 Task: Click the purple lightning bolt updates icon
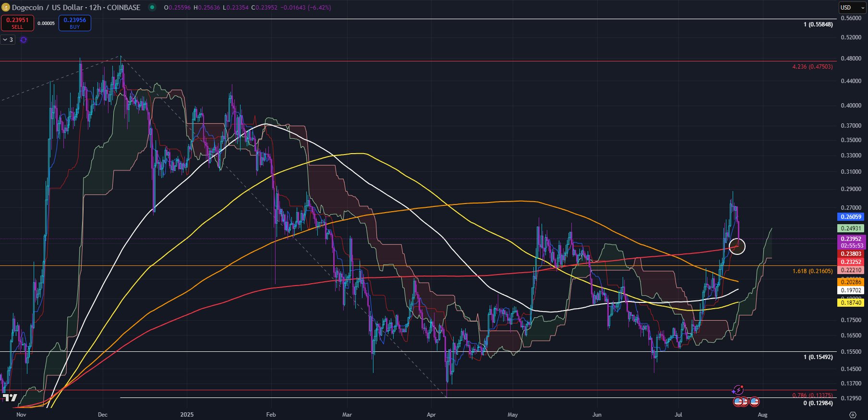click(x=739, y=390)
